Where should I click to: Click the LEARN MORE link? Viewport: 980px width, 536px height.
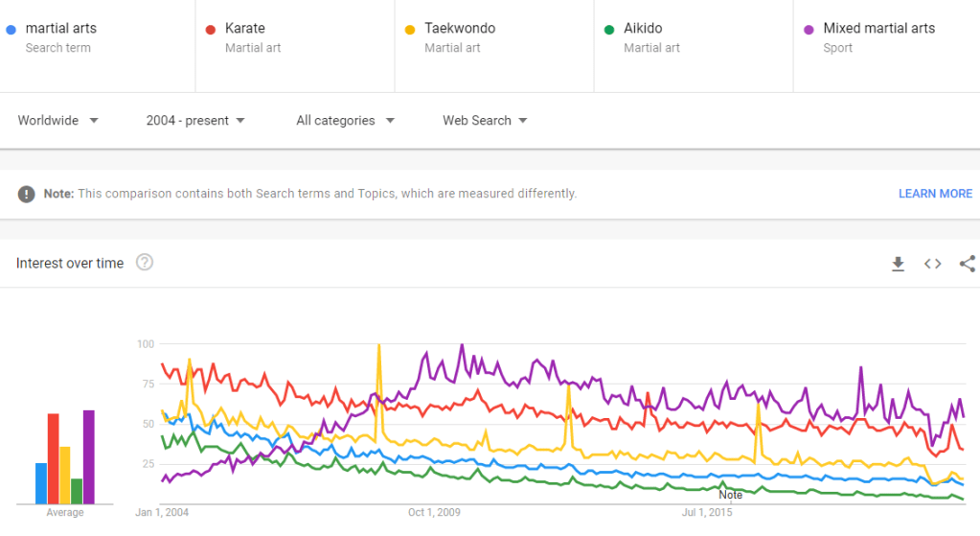(935, 194)
